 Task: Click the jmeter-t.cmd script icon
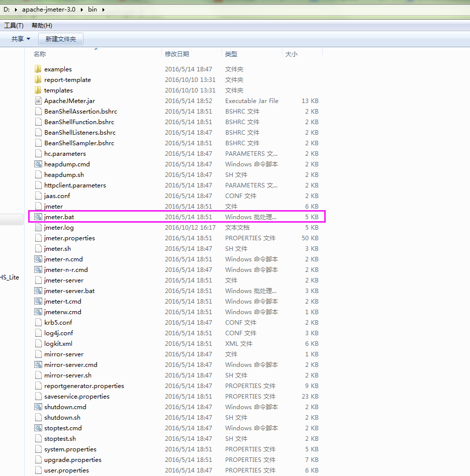(38, 302)
